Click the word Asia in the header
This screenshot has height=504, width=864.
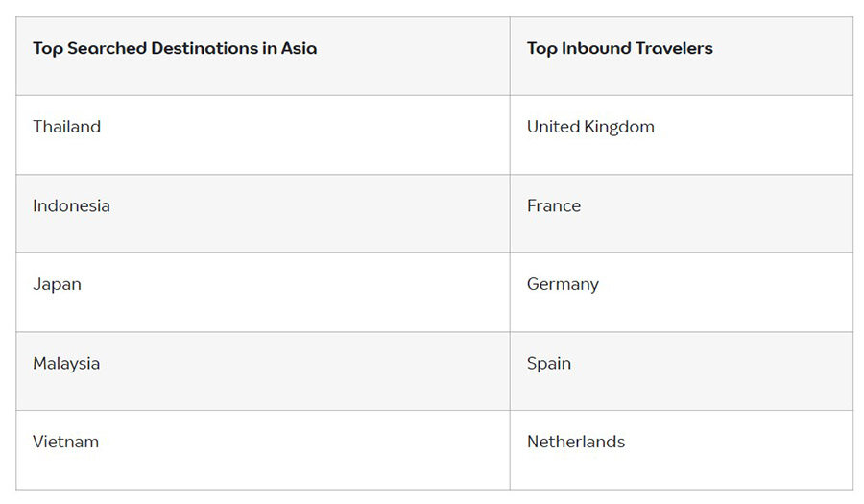[x=299, y=48]
